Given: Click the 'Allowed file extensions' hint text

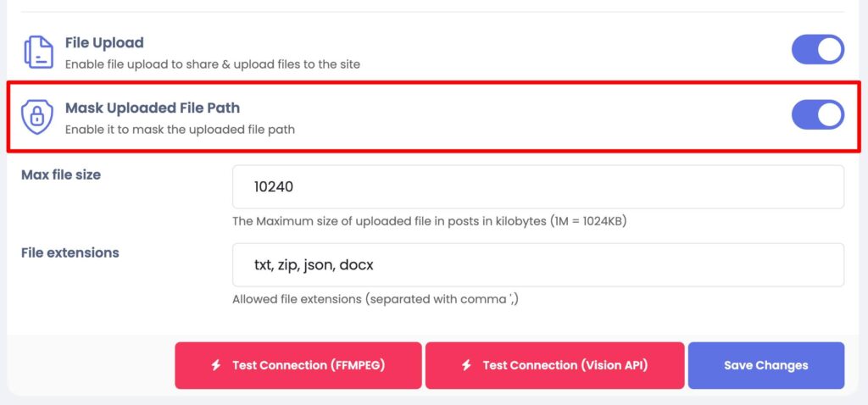Looking at the screenshot, I should 376,299.
